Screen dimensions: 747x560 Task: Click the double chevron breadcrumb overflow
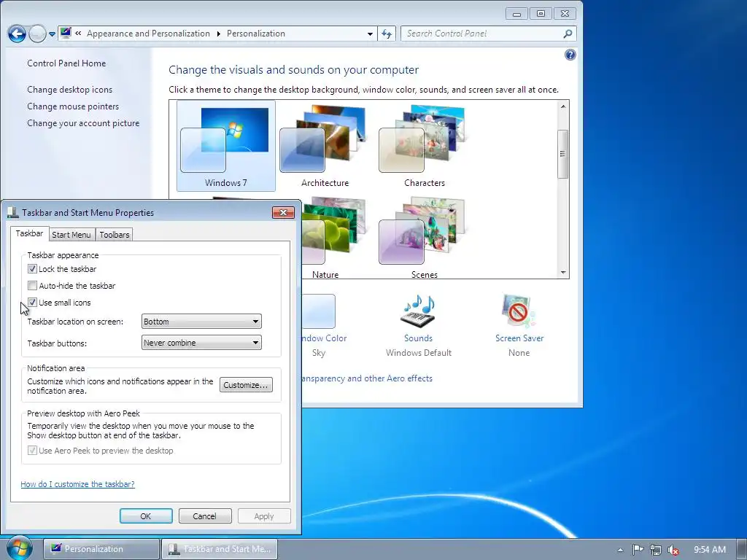(x=78, y=34)
